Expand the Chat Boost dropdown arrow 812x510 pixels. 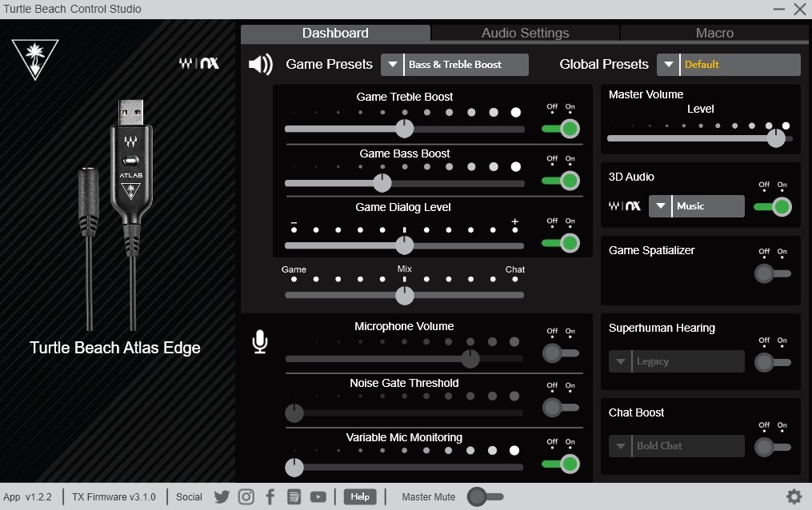coord(620,446)
